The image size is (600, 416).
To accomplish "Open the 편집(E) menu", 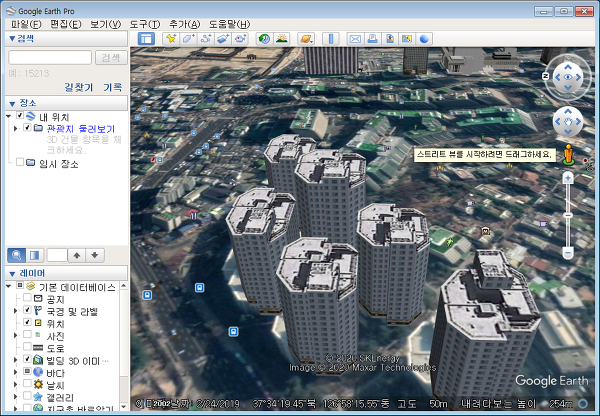I will (x=65, y=24).
